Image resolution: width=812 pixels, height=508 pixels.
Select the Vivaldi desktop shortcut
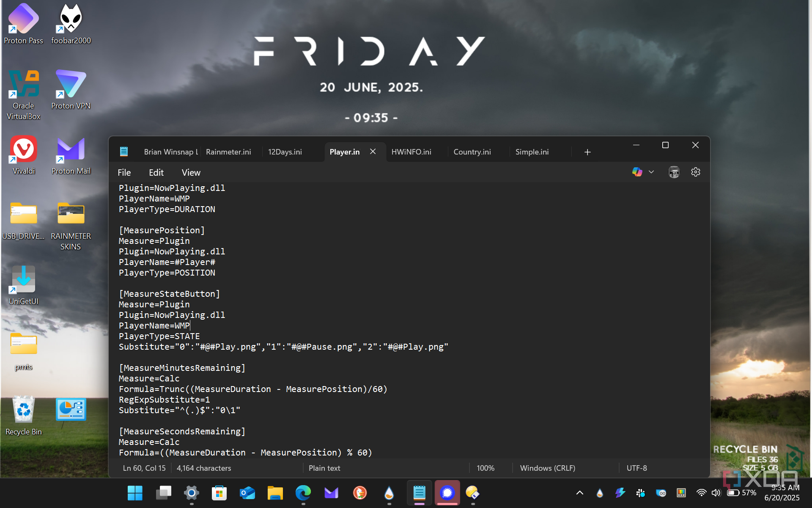point(24,155)
